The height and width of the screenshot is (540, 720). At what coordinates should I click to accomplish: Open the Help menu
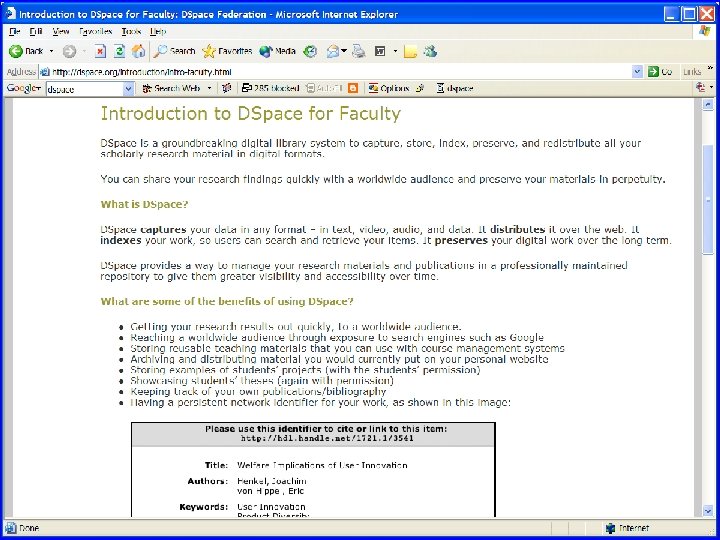click(158, 32)
